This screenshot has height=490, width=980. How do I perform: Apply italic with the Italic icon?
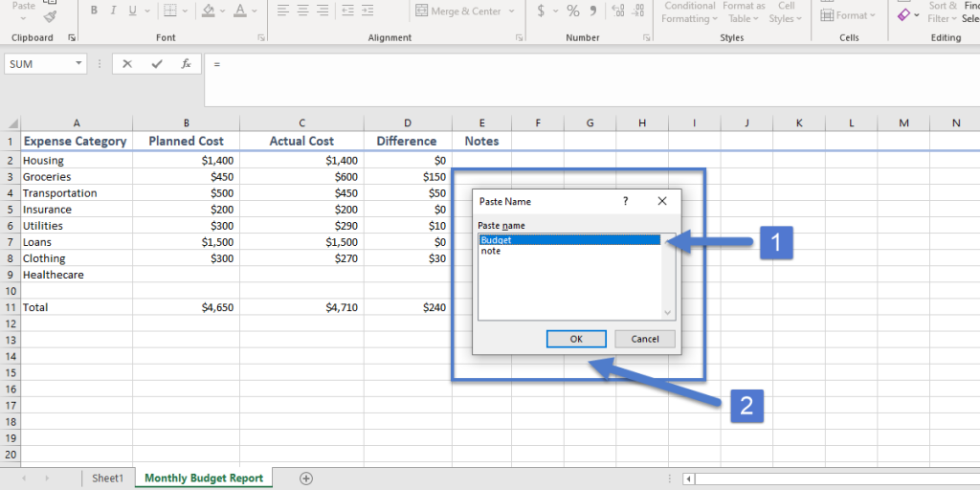[x=113, y=11]
